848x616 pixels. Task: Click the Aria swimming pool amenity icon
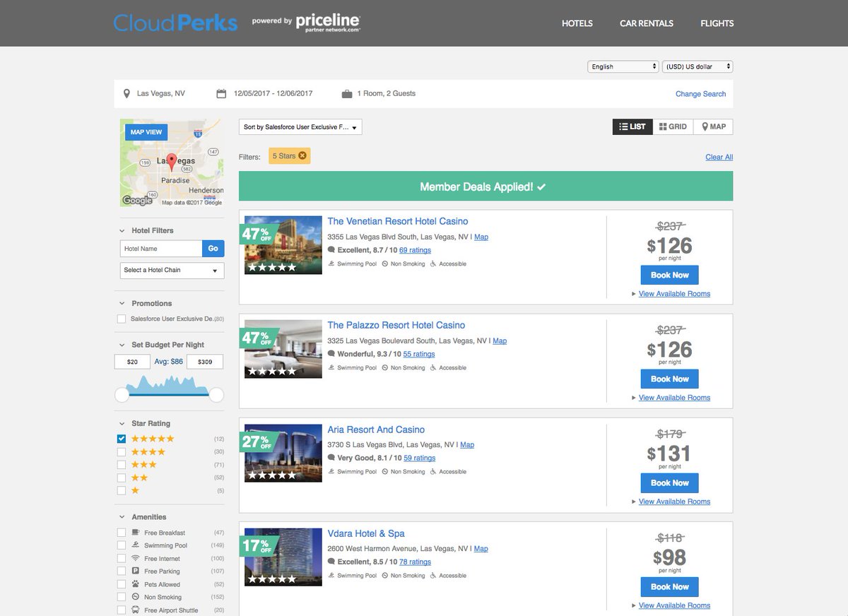click(x=331, y=471)
